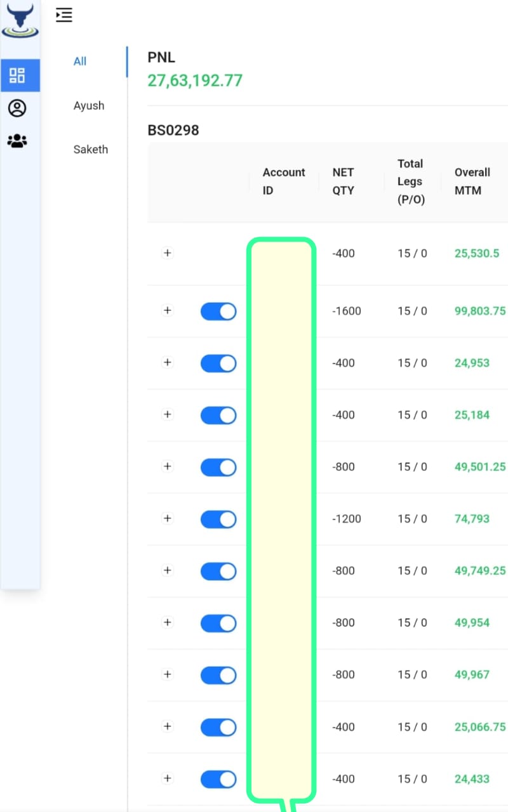508x812 pixels.
Task: Disable the switch in the row with MTM 49,954
Action: click(218, 623)
